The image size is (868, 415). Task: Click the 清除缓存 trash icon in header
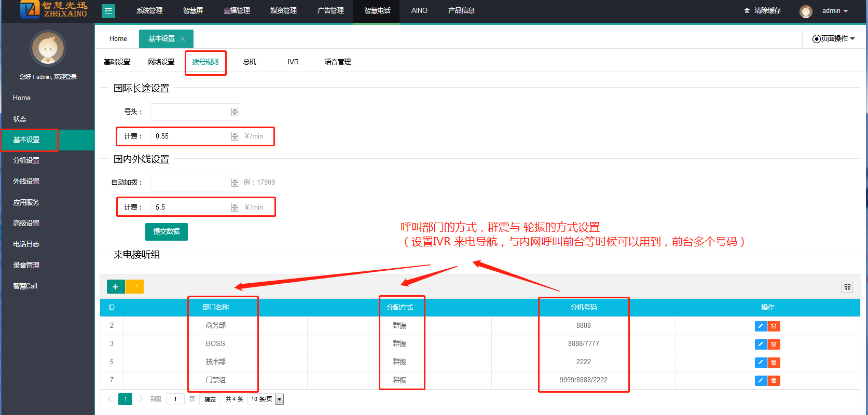point(747,11)
